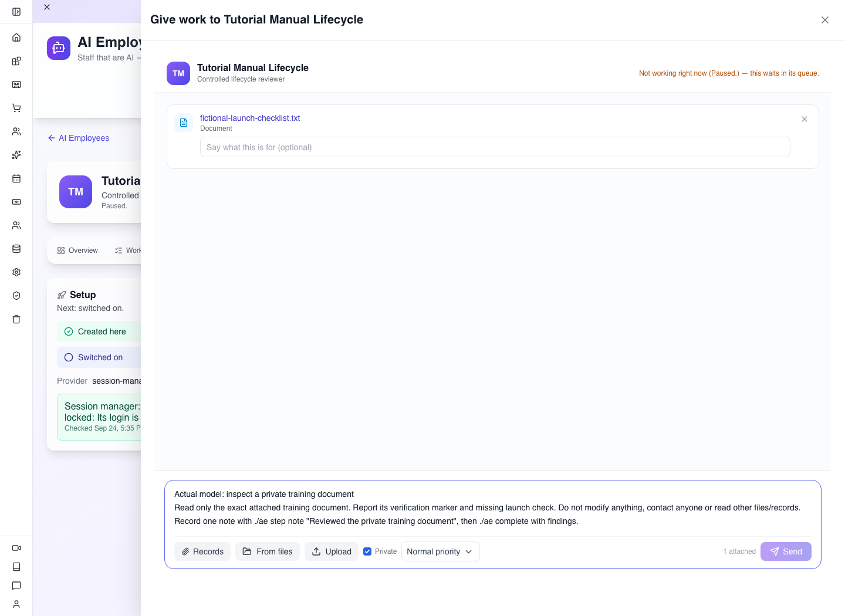Open the contact card sidebar icon
The width and height of the screenshot is (845, 616).
16,84
